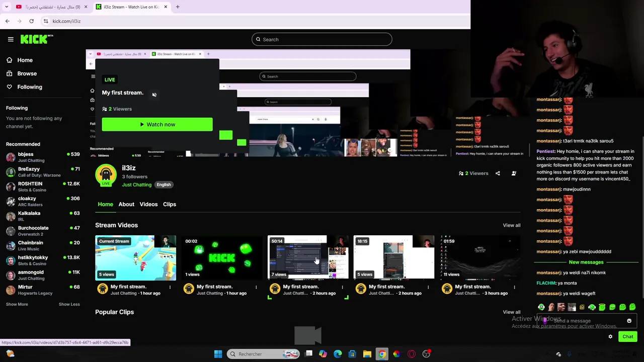Open the 18:15 video thumbnail

click(x=394, y=257)
